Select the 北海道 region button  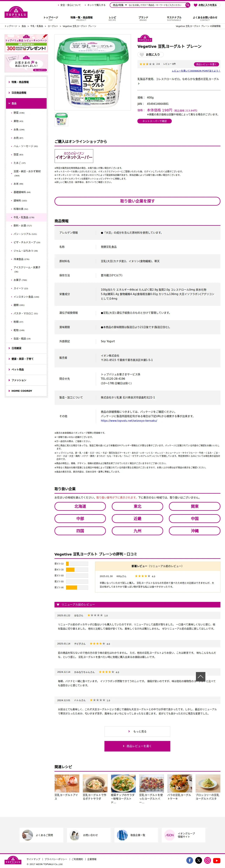(x=80, y=507)
